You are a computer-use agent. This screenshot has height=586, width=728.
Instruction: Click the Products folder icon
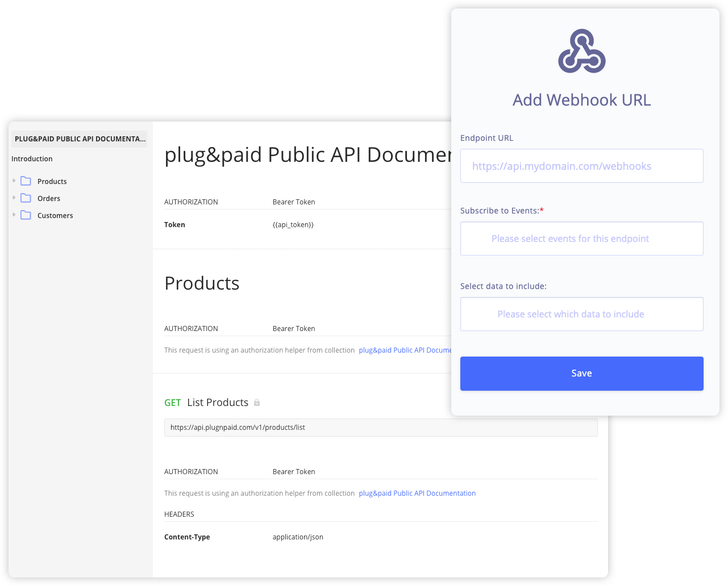(26, 181)
